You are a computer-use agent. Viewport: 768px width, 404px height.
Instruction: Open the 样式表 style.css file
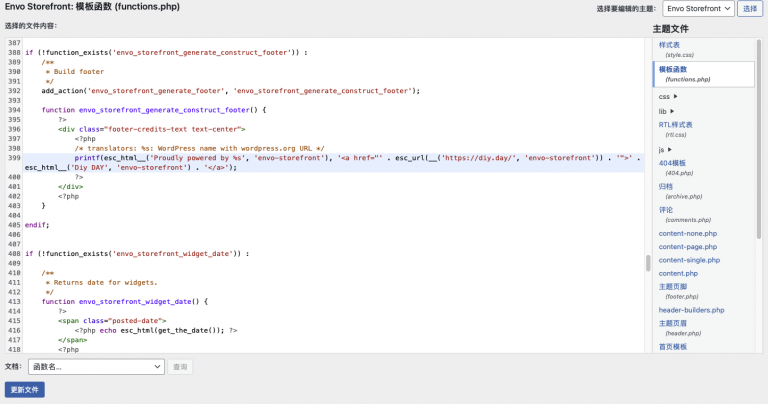tap(669, 45)
